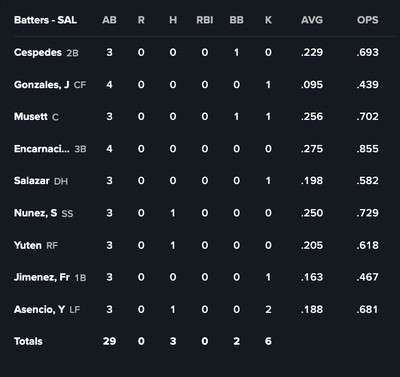Select Totals at-bats value 29

tap(109, 341)
